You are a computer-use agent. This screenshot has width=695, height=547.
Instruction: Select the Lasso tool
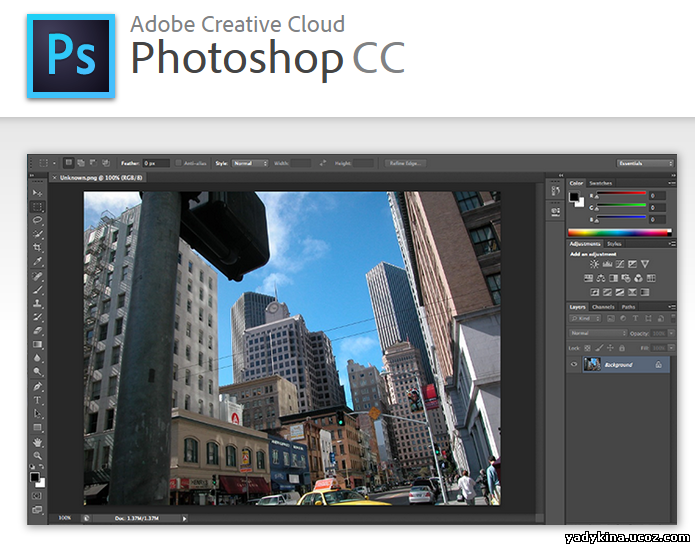point(37,220)
